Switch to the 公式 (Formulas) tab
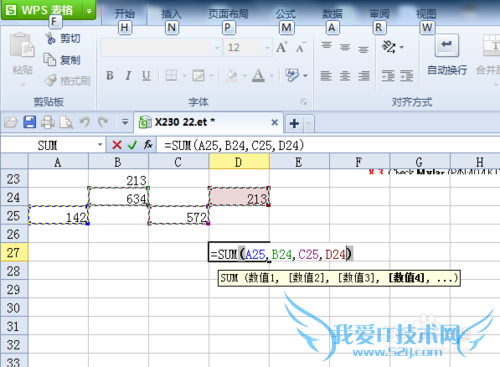Screen dimensions: 500x367 pyautogui.click(x=286, y=14)
